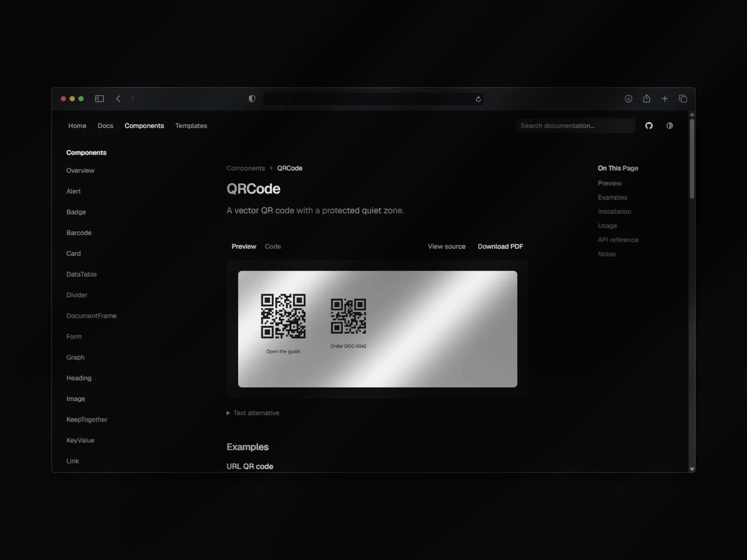Toggle the light/dark theme icon

[x=669, y=126]
